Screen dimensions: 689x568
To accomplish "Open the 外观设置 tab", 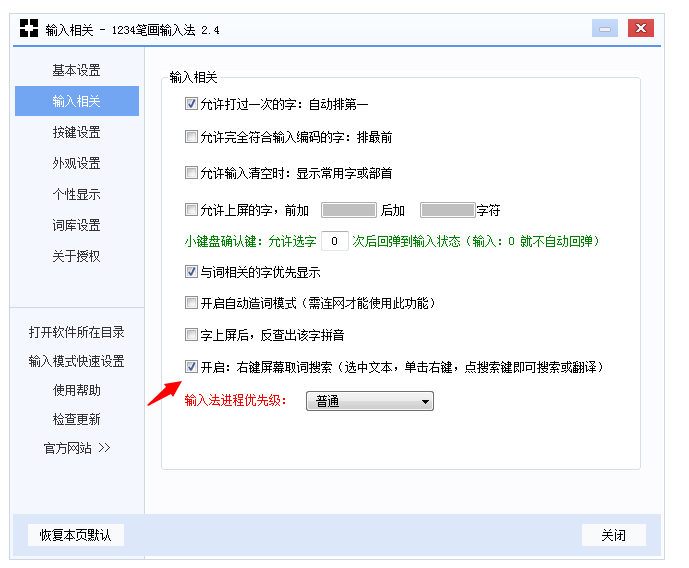I will pyautogui.click(x=76, y=163).
